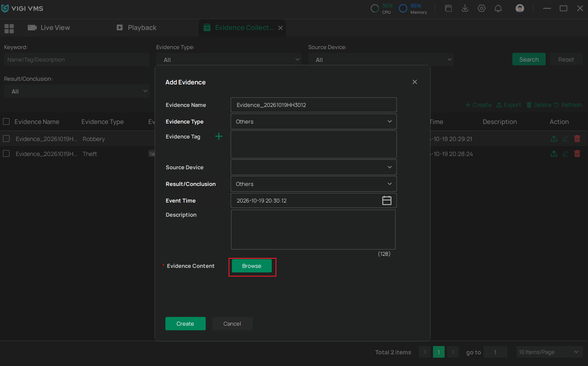Image resolution: width=588 pixels, height=366 pixels.
Task: Click the Cancel button
Action: click(232, 324)
